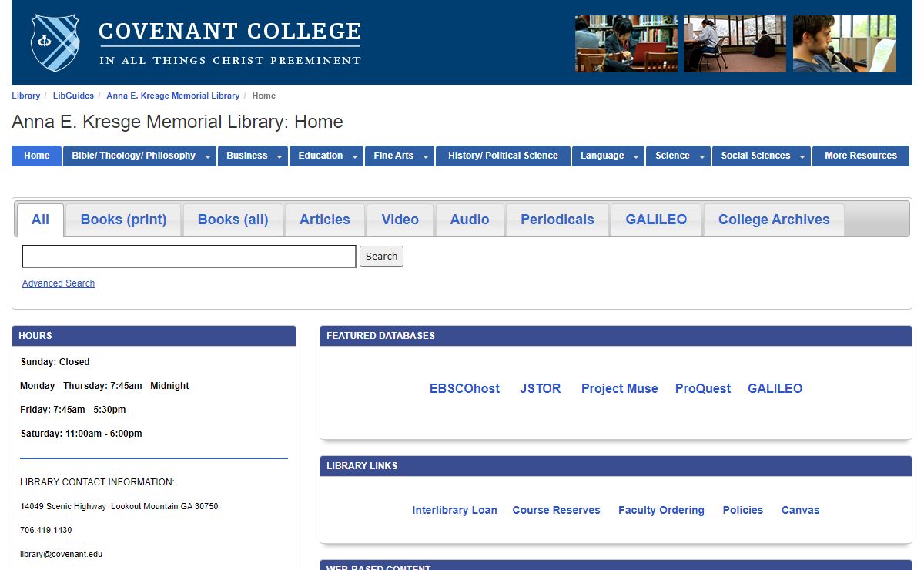Screen dimensions: 924x570
Task: Open the Covenant College header title
Action: point(230,32)
